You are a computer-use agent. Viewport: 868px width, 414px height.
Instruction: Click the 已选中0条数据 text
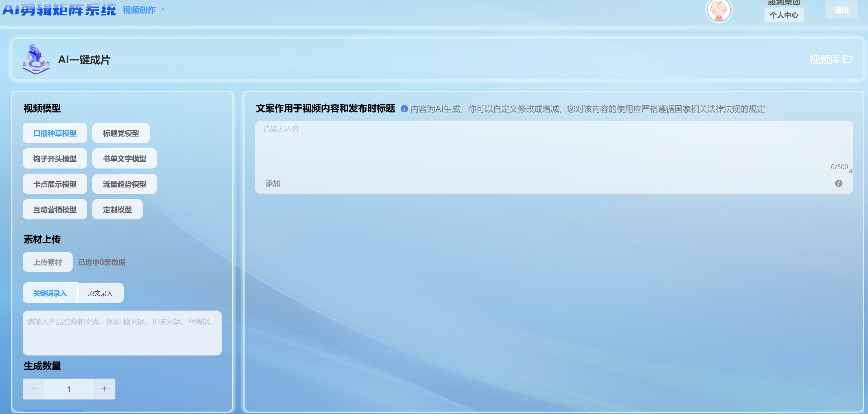pos(102,262)
